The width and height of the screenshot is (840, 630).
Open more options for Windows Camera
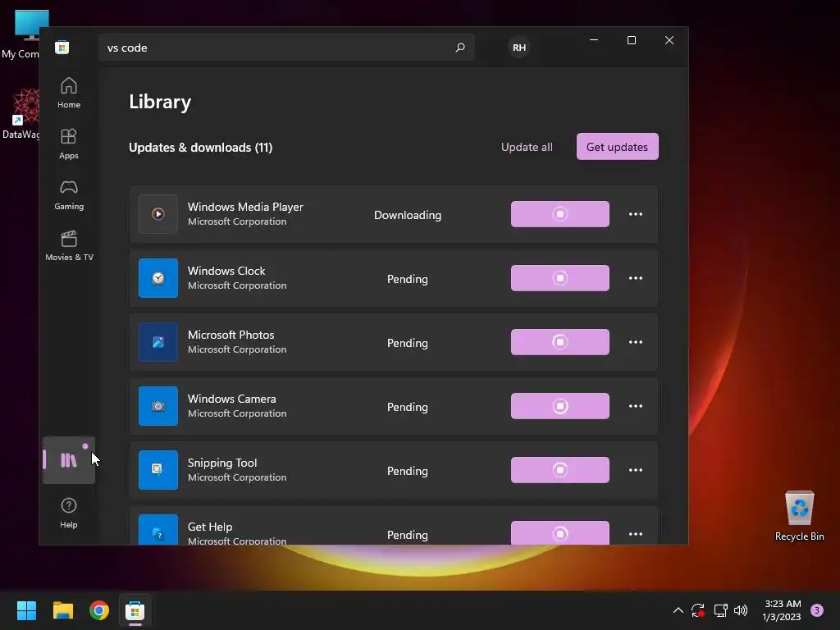(x=636, y=406)
